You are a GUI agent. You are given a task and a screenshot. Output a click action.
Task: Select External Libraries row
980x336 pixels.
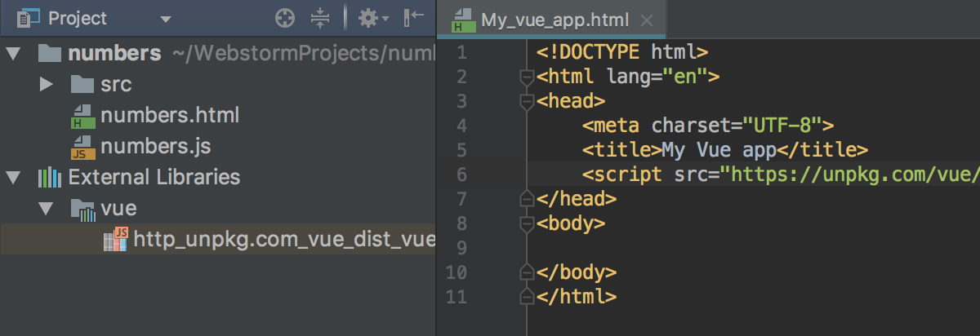(x=218, y=177)
